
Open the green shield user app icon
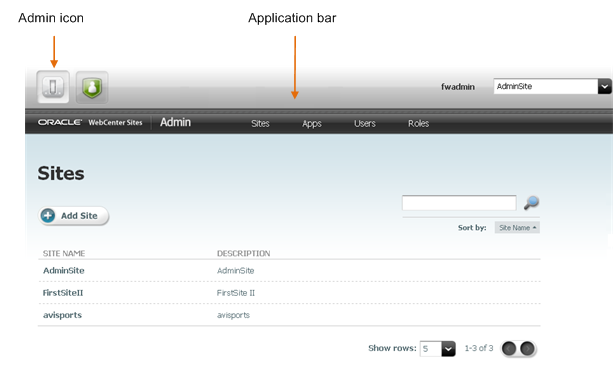coord(92,87)
